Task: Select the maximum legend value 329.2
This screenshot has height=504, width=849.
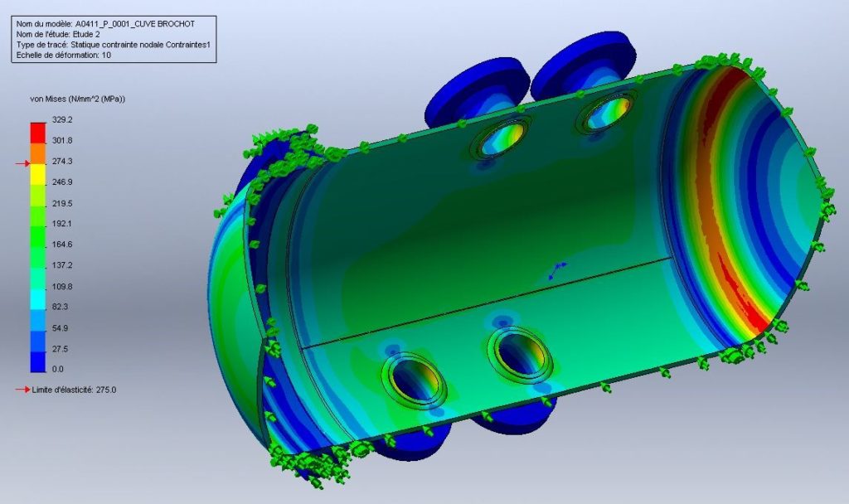Action: pyautogui.click(x=62, y=119)
